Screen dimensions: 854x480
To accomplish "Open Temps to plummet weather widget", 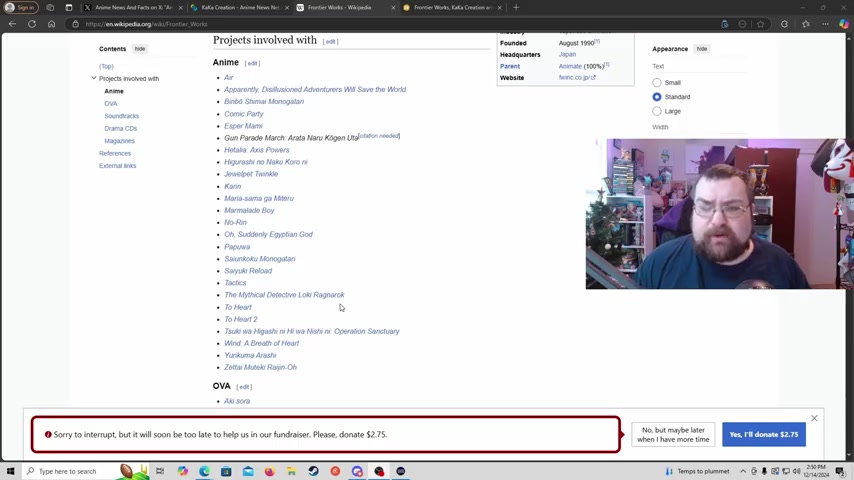I will pyautogui.click(x=698, y=471).
